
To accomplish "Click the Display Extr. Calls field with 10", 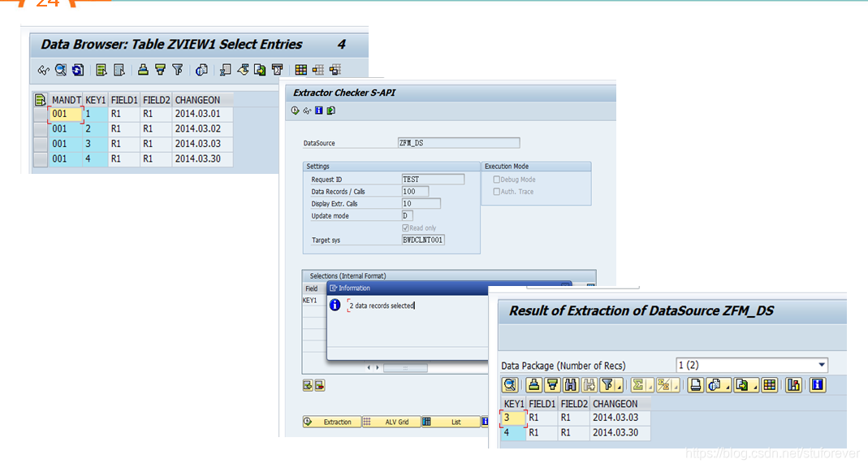I will [x=421, y=204].
